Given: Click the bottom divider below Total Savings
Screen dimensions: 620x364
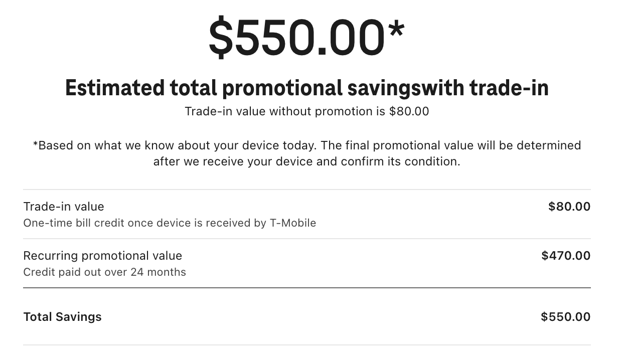Looking at the screenshot, I should (x=307, y=345).
